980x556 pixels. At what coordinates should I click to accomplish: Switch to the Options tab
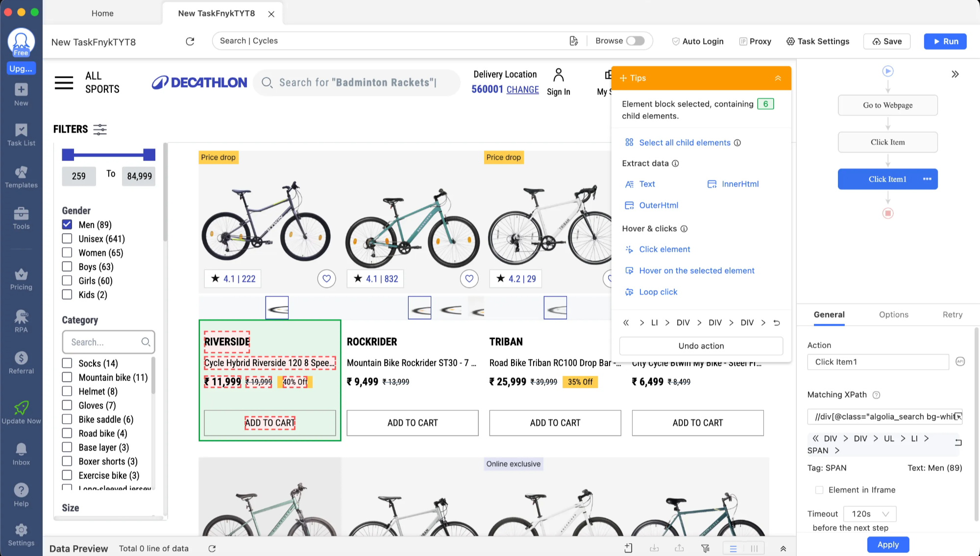pyautogui.click(x=893, y=314)
